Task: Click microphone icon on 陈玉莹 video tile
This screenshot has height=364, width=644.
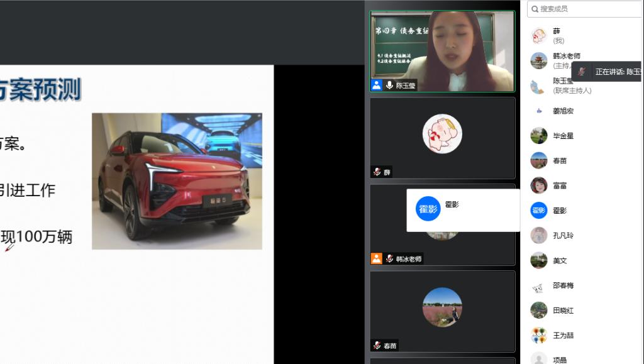Action: pos(389,85)
